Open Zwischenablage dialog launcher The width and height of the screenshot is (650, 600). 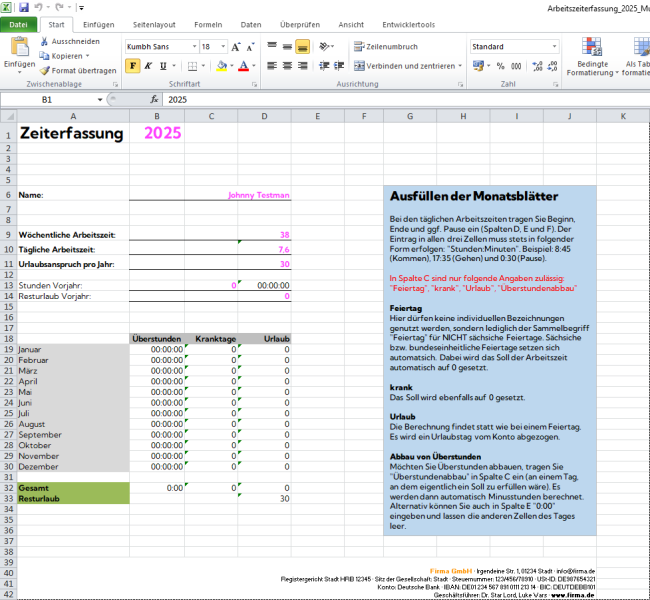click(x=115, y=84)
